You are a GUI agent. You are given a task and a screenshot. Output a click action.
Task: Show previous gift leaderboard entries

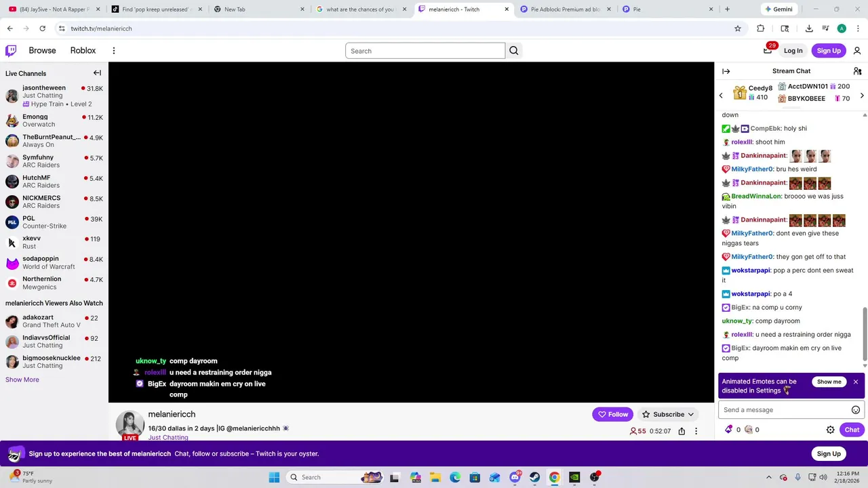tap(721, 96)
